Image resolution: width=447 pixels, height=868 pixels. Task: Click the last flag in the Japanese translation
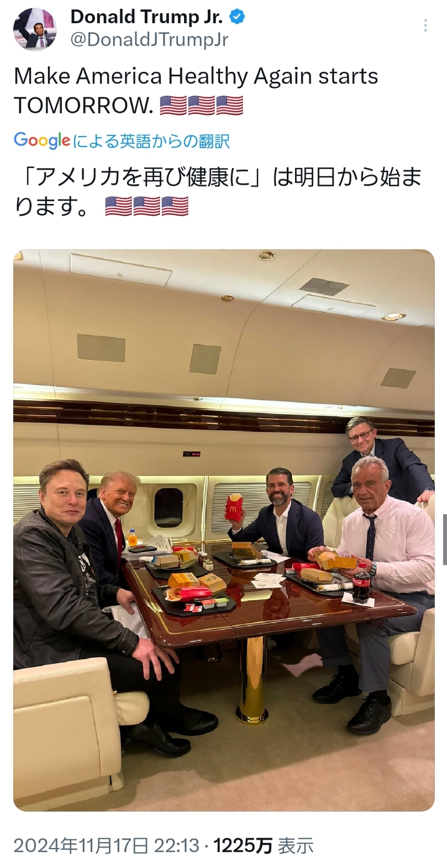click(x=175, y=206)
